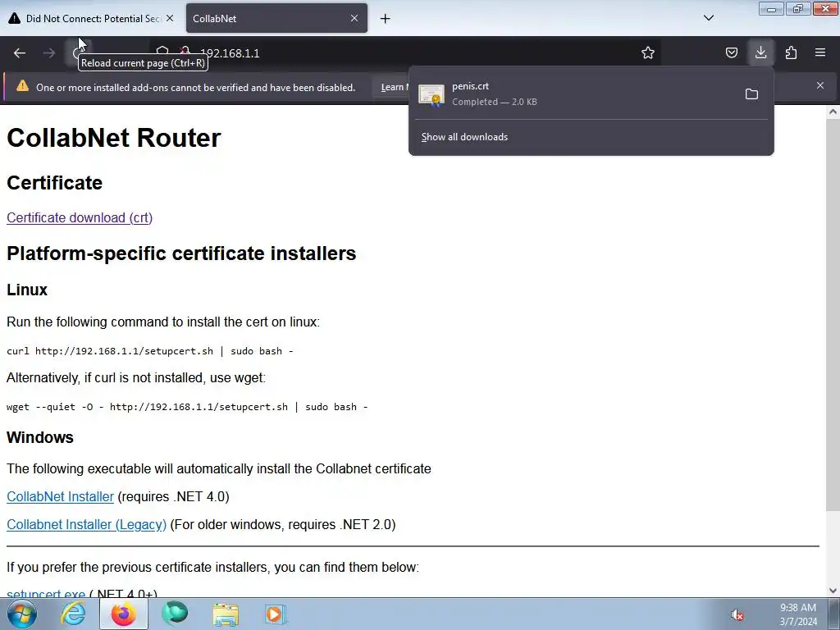Bookmark this page with the star icon
The image size is (840, 630).
(648, 52)
